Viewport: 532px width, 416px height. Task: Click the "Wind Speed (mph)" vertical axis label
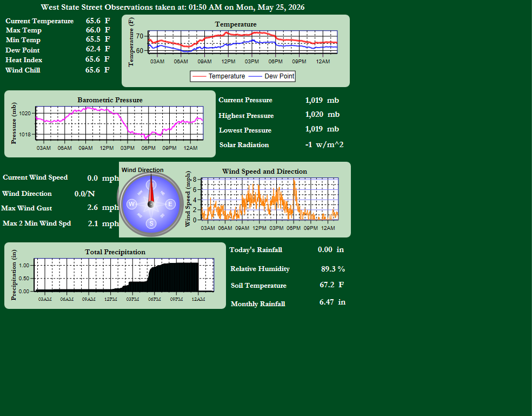click(188, 199)
